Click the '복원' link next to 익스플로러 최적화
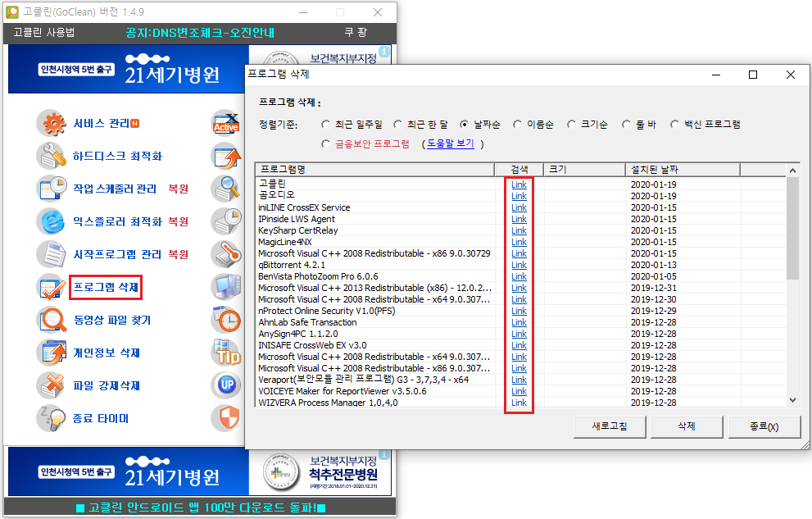Image resolution: width=812 pixels, height=519 pixels. [178, 221]
